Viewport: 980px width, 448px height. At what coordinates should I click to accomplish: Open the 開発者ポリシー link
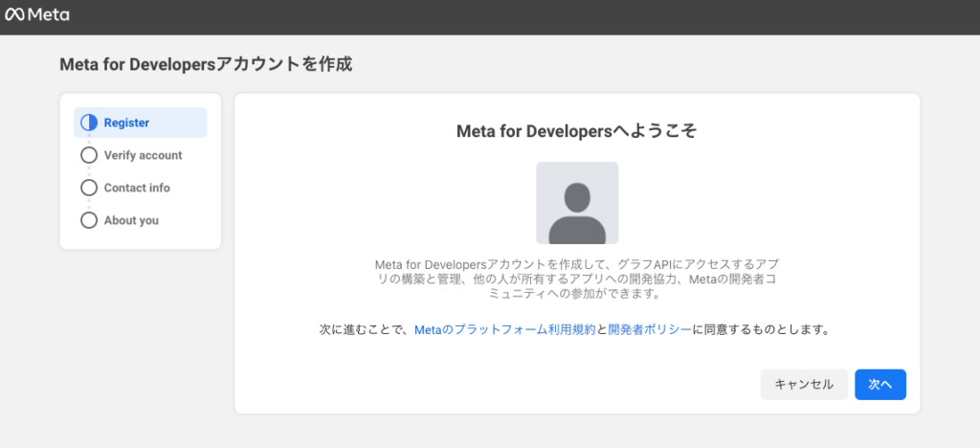[x=650, y=329]
